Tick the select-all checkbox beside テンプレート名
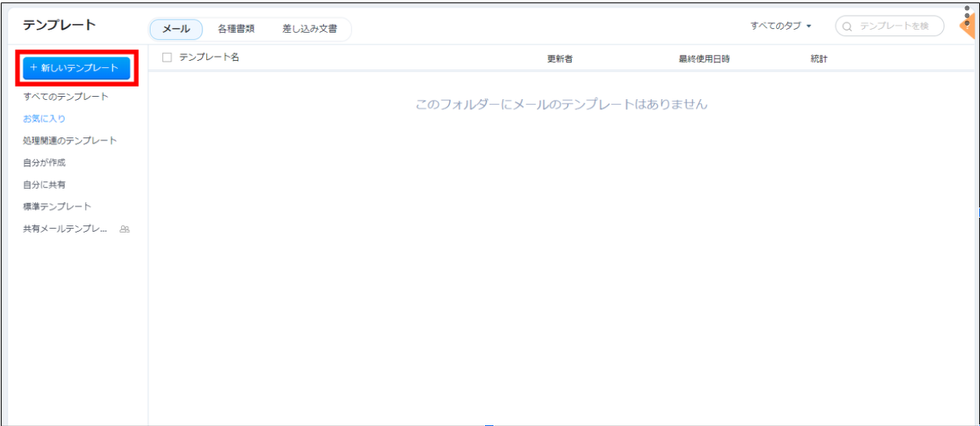The width and height of the screenshot is (980, 426). (x=166, y=57)
